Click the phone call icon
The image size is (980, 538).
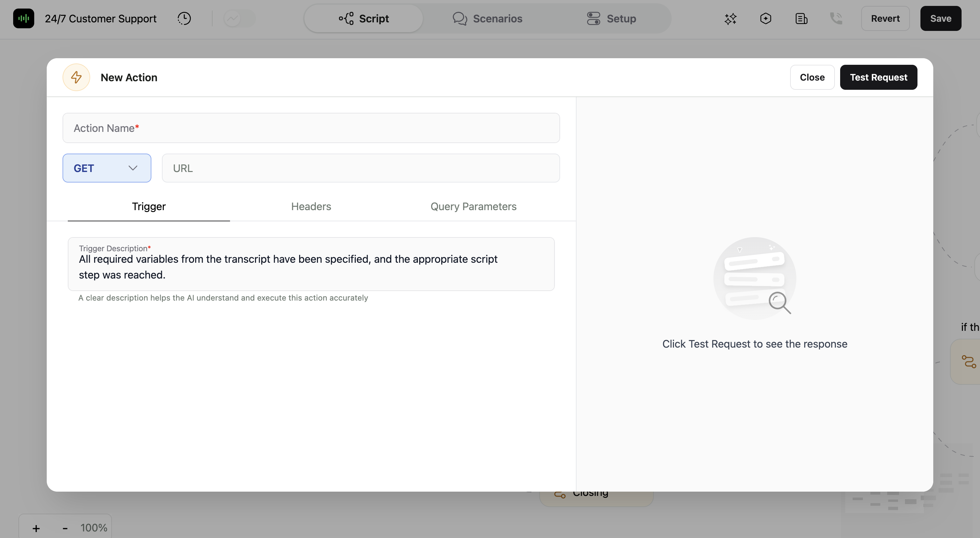click(836, 18)
